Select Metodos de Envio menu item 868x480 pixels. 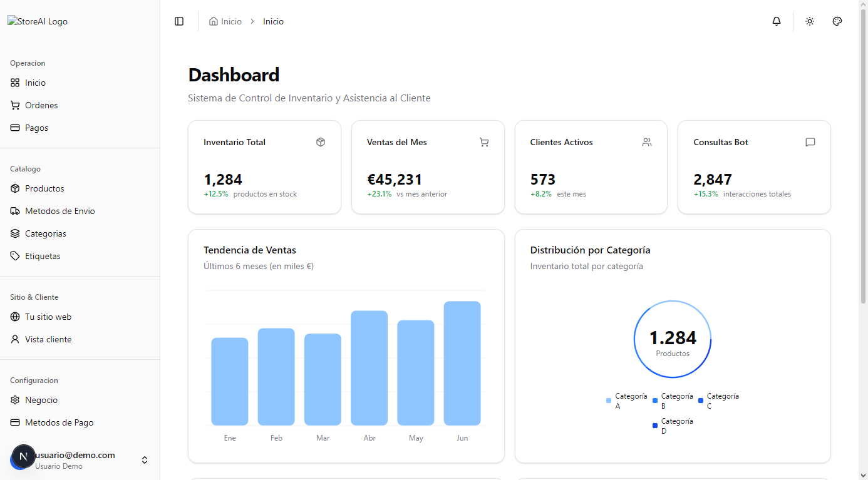tap(59, 211)
